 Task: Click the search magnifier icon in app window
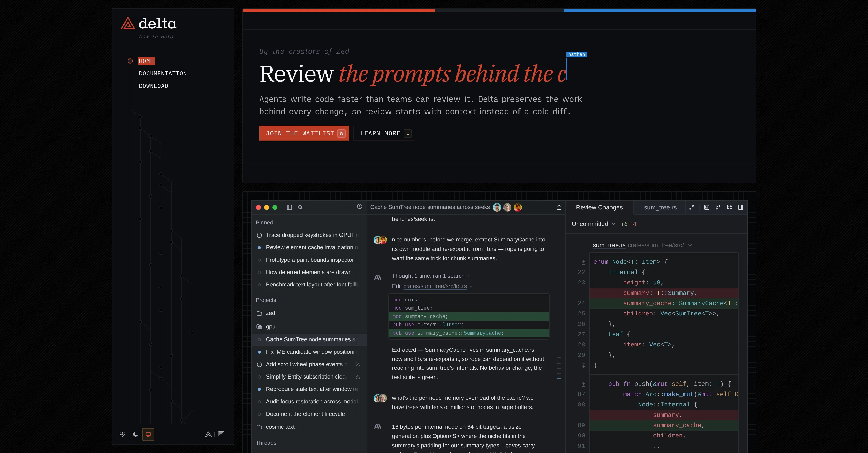coord(300,207)
